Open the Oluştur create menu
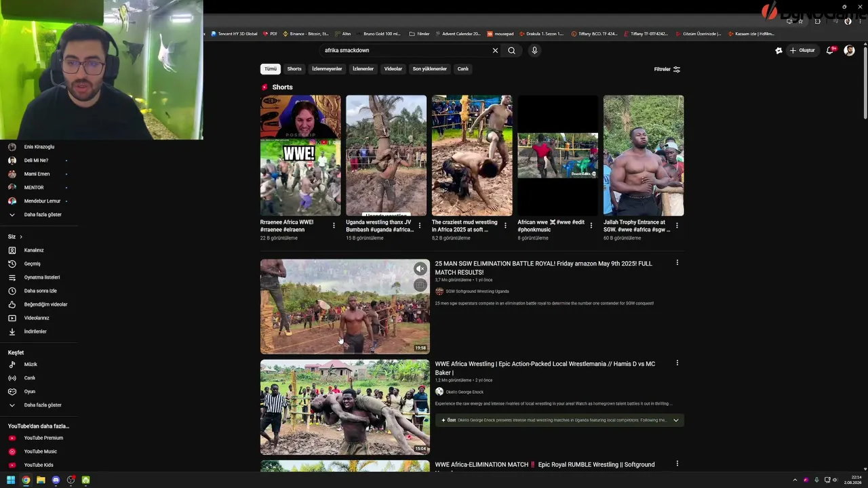Viewport: 868px width, 488px height. pyautogui.click(x=802, y=50)
